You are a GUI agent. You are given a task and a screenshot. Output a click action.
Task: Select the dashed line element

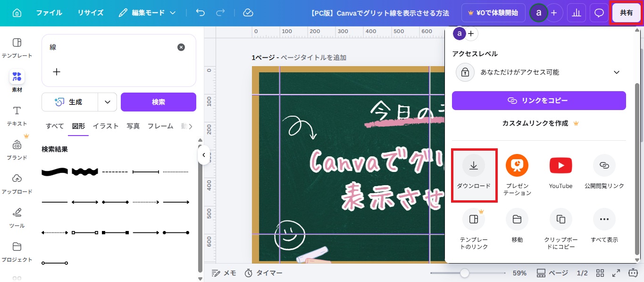pos(115,172)
